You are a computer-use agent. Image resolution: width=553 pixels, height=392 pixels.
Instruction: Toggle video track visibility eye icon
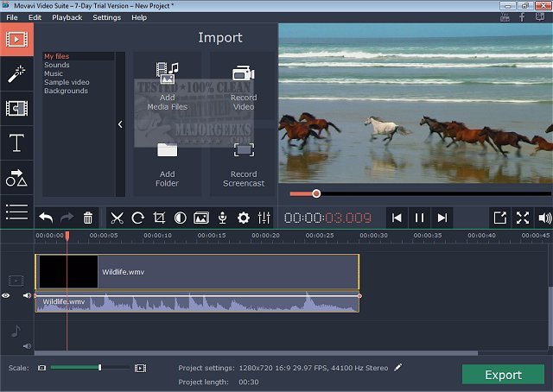click(x=6, y=295)
